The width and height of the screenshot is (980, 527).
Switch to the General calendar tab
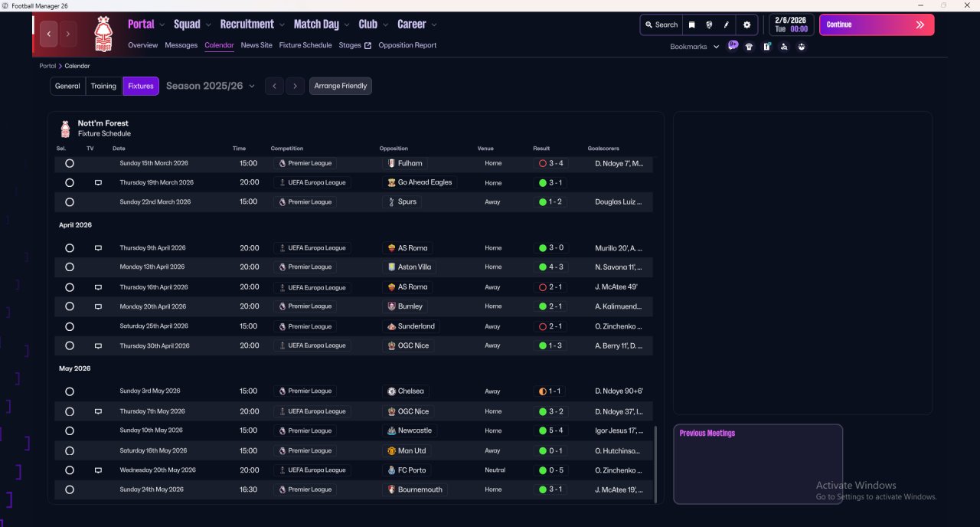click(67, 86)
